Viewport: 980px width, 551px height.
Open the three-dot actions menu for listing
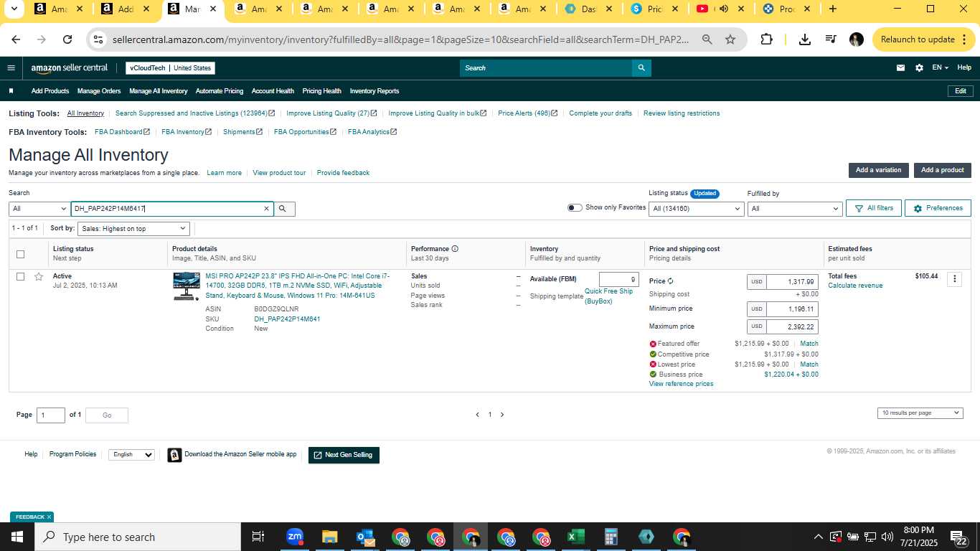(954, 279)
